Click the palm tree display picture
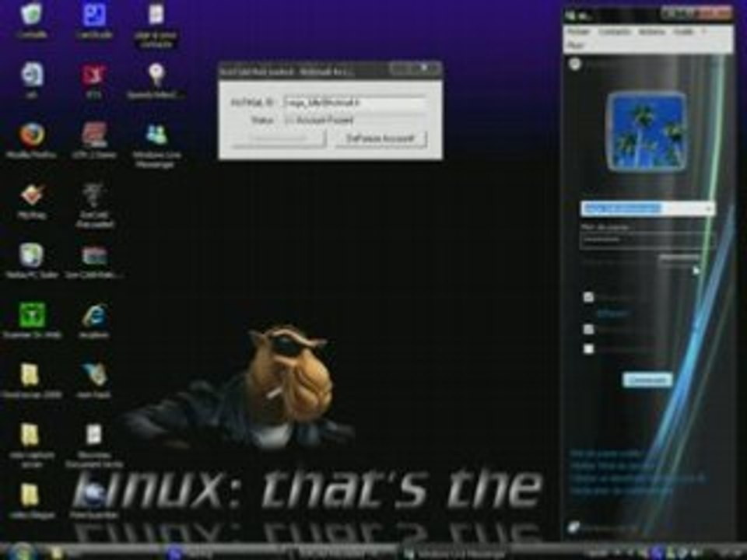The width and height of the screenshot is (747, 560). tap(647, 131)
